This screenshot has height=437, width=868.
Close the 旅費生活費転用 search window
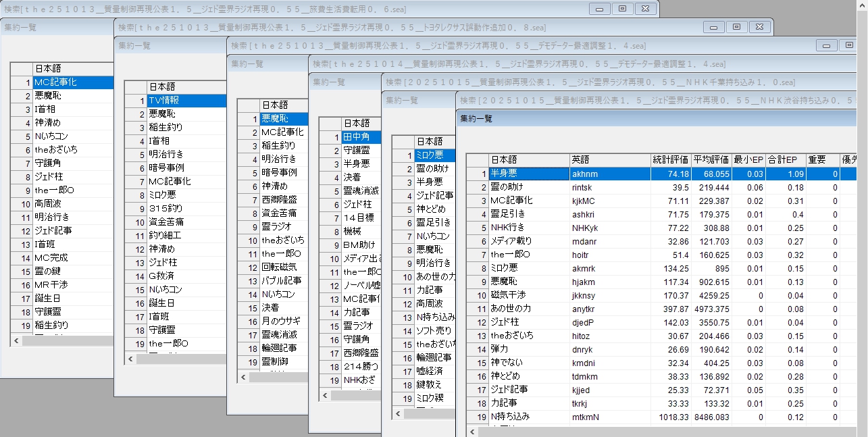click(x=646, y=9)
